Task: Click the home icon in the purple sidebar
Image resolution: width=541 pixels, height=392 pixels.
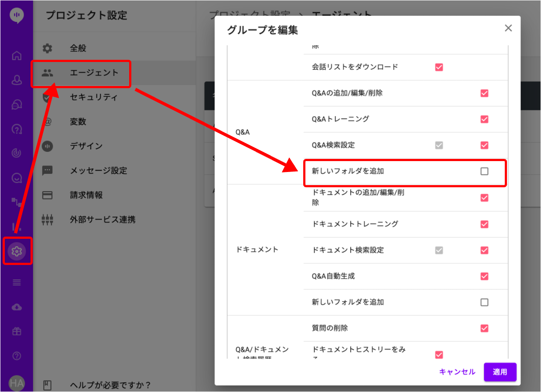Action: [x=17, y=56]
